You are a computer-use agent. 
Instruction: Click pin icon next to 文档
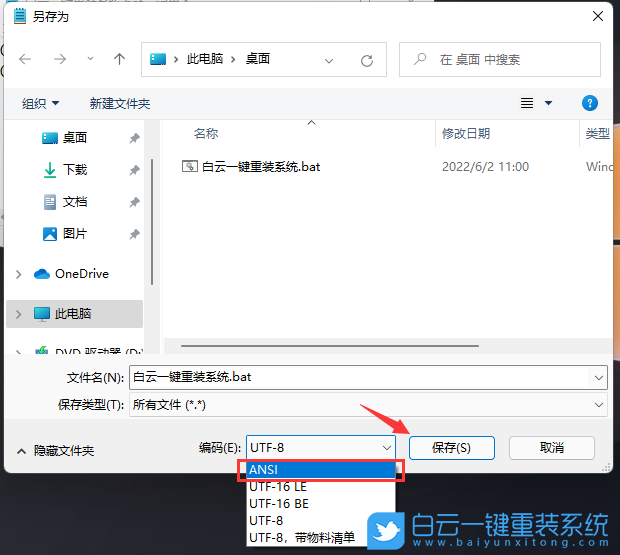(x=134, y=202)
